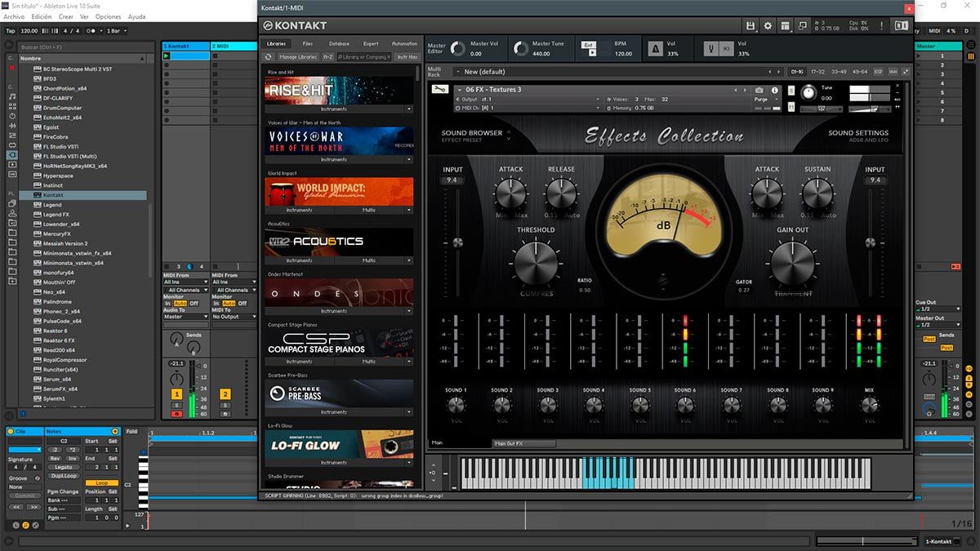Screen dimensions: 980x551
Task: Turn the instrument Tune knob
Action: (x=808, y=91)
